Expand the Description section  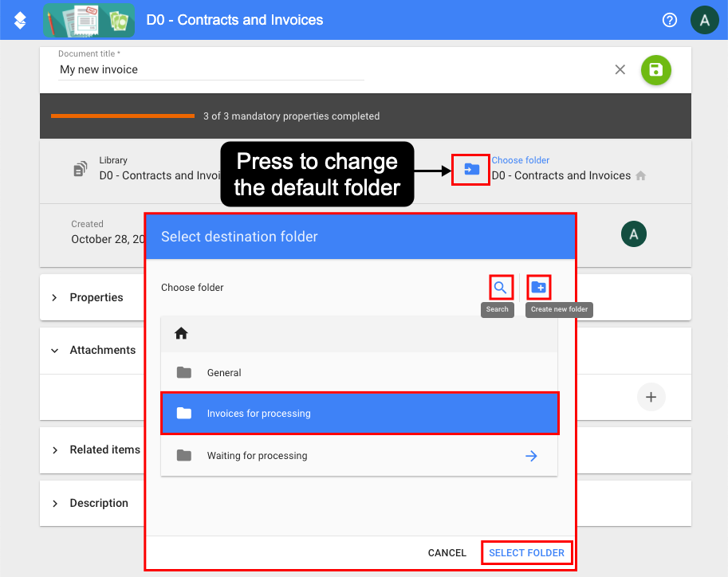[x=54, y=503]
